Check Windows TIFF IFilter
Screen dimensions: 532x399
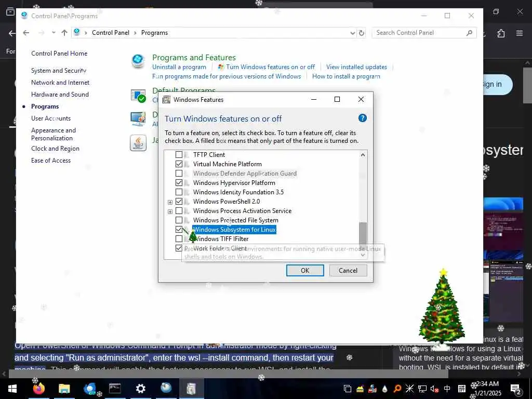click(x=179, y=239)
